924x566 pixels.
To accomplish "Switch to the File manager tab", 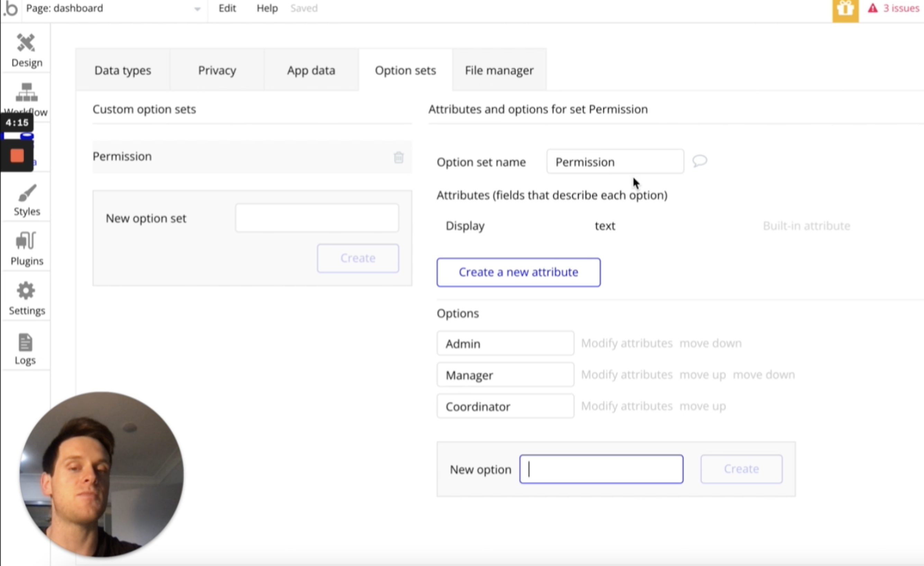I will coord(499,70).
